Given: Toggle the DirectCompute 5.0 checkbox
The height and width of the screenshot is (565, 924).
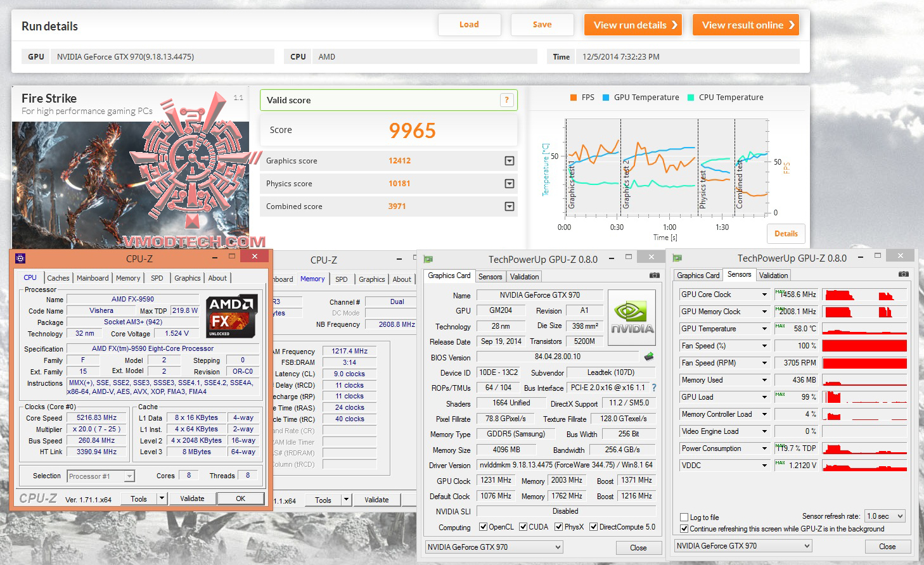Looking at the screenshot, I should pyautogui.click(x=594, y=527).
